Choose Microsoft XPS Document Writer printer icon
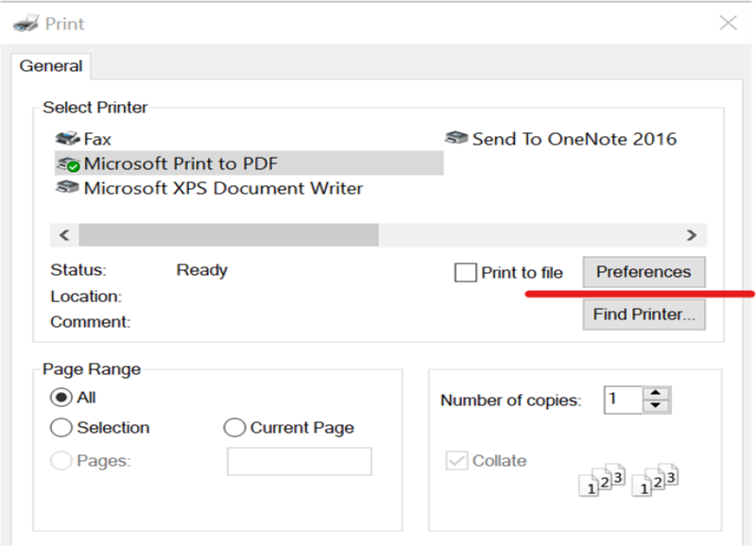 (67, 187)
